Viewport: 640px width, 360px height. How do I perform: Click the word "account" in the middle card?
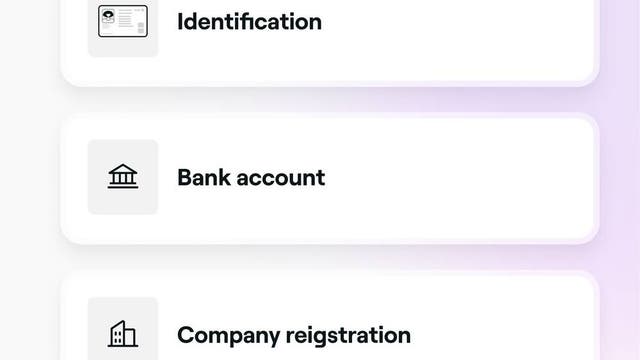coord(281,178)
